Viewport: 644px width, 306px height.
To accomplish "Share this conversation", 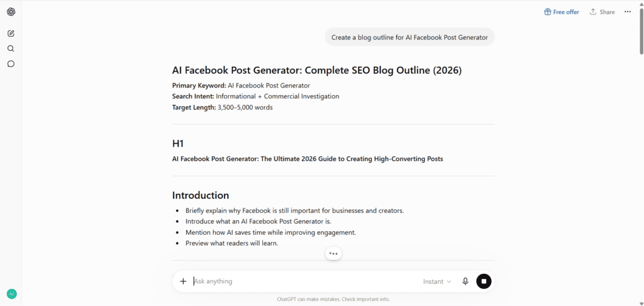I will [x=602, y=12].
